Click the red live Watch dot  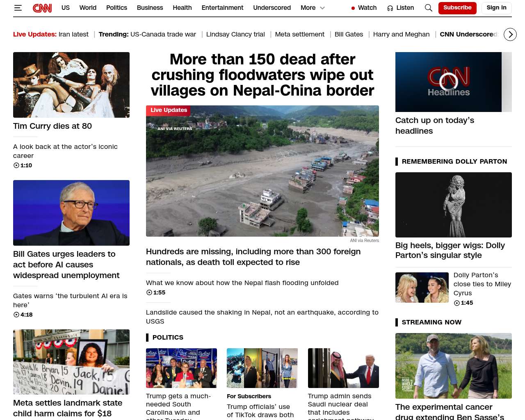353,8
